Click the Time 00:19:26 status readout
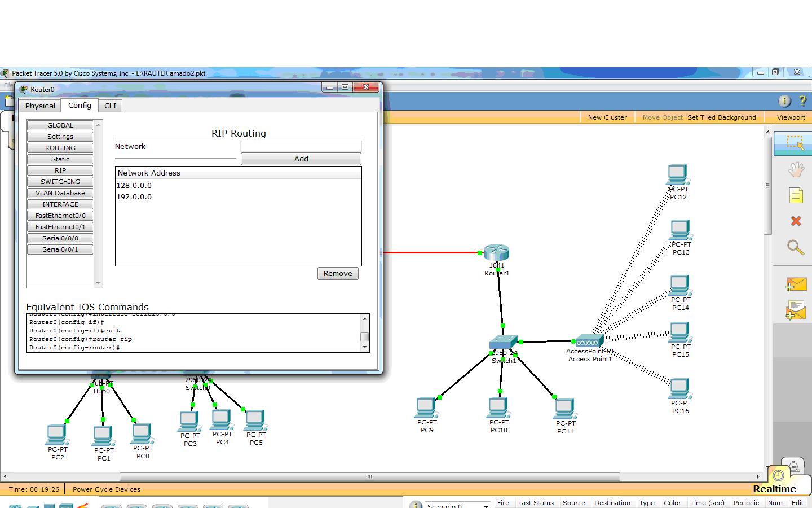The height and width of the screenshot is (508, 812). pyautogui.click(x=34, y=489)
